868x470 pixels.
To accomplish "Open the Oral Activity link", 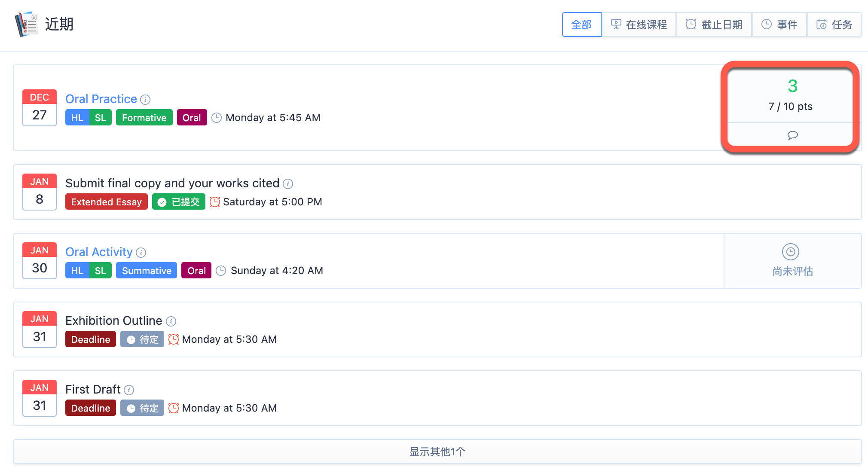I will coord(99,252).
